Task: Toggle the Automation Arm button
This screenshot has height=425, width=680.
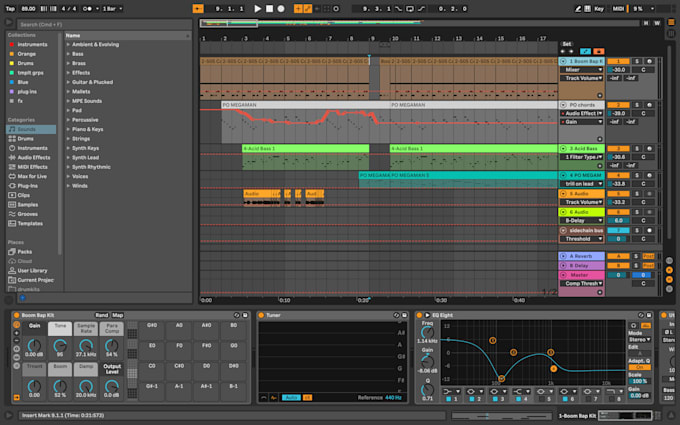Action: [307, 9]
